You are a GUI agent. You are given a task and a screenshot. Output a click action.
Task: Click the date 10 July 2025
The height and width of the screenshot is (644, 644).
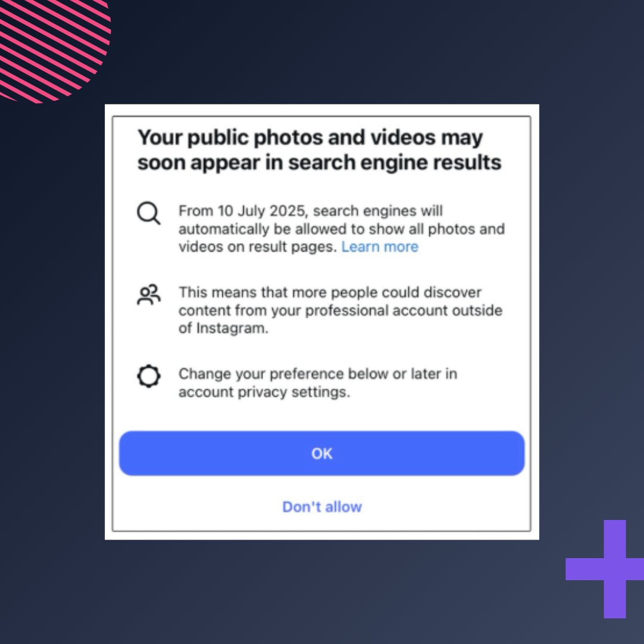(x=262, y=210)
